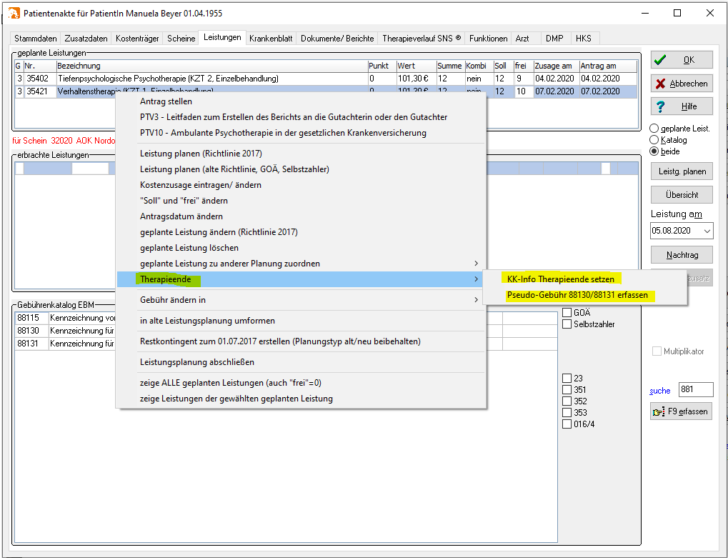Switch to the Zusatzdaten tab
This screenshot has width=728, height=560.
coord(86,39)
